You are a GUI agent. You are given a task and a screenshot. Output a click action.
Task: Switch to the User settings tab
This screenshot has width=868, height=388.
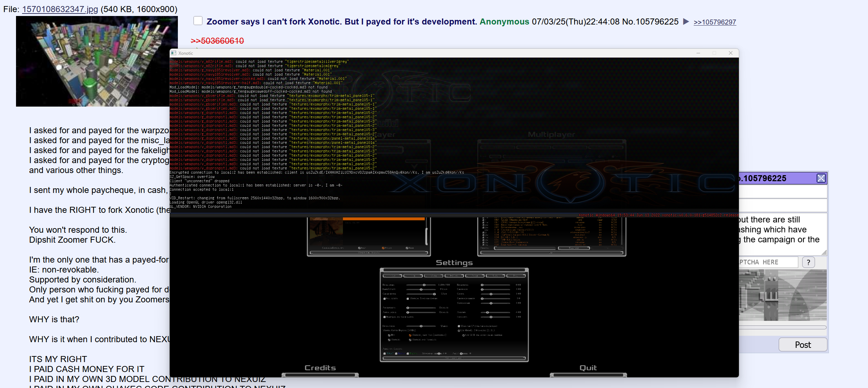(495, 276)
